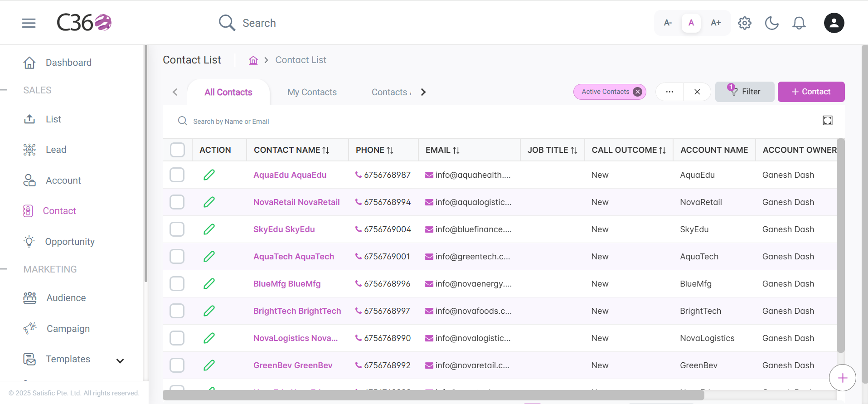Edit AquaTech contact with pencil icon
Screen dimensions: 868x404
[x=209, y=257]
